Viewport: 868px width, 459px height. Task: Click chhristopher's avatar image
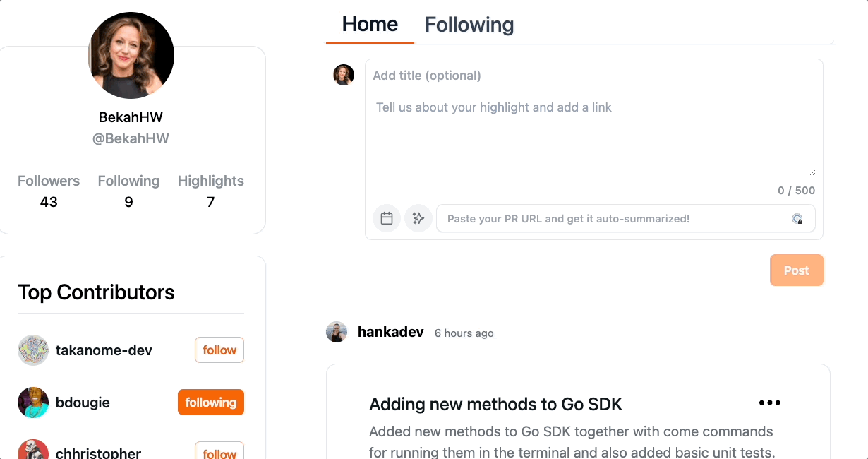point(33,451)
